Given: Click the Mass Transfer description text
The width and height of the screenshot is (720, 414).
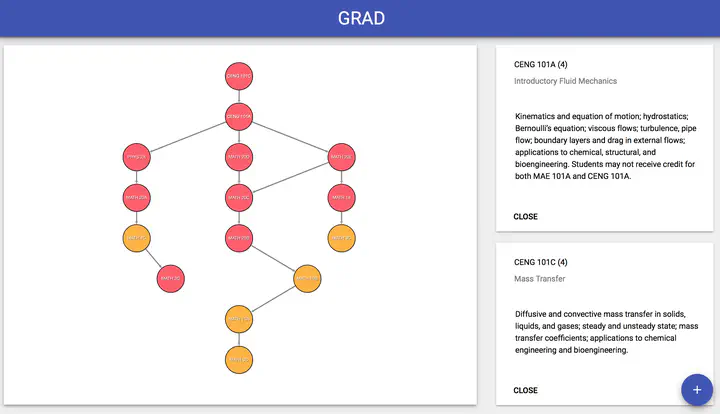Looking at the screenshot, I should click(x=606, y=332).
